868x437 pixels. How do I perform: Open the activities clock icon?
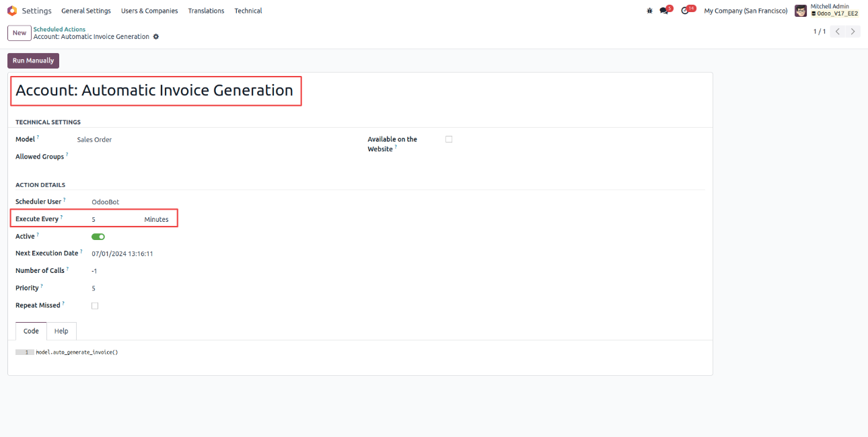[x=685, y=11]
